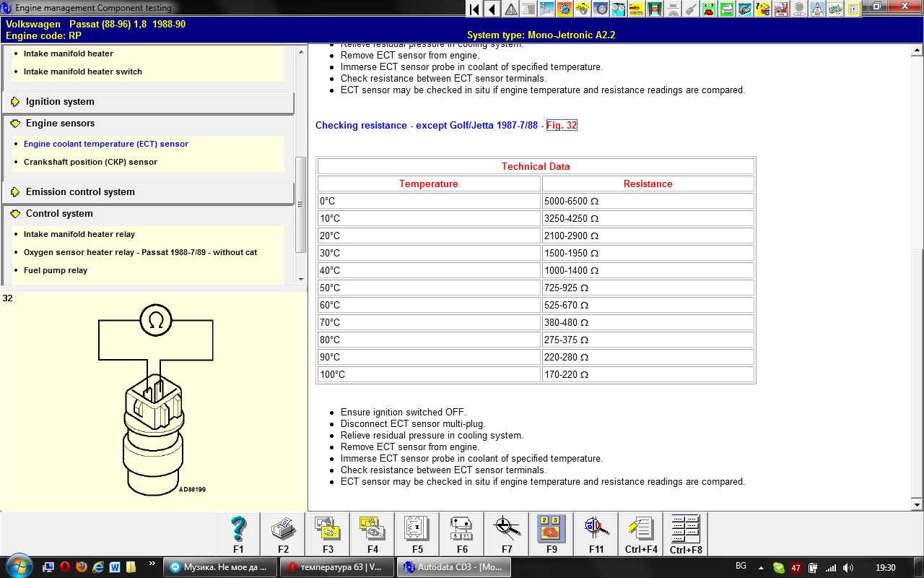Show more quick launch items via chevron
The height and width of the screenshot is (578, 924).
(x=152, y=564)
